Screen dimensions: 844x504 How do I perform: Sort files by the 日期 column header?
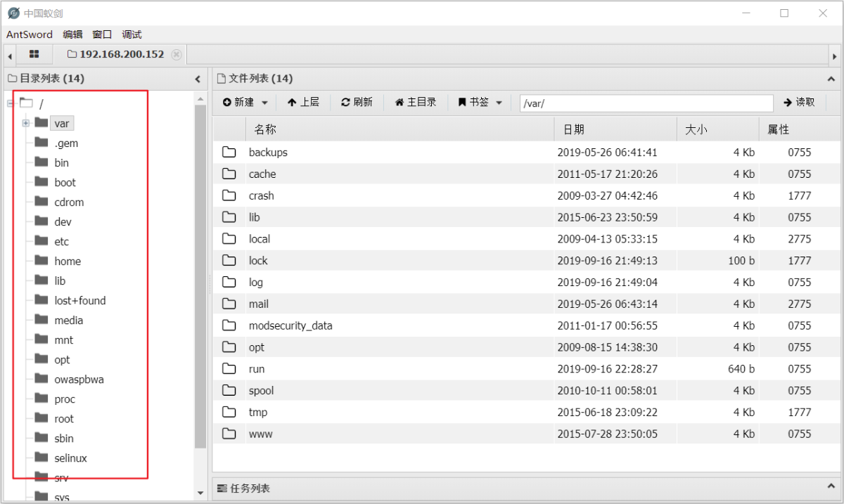[x=615, y=129]
